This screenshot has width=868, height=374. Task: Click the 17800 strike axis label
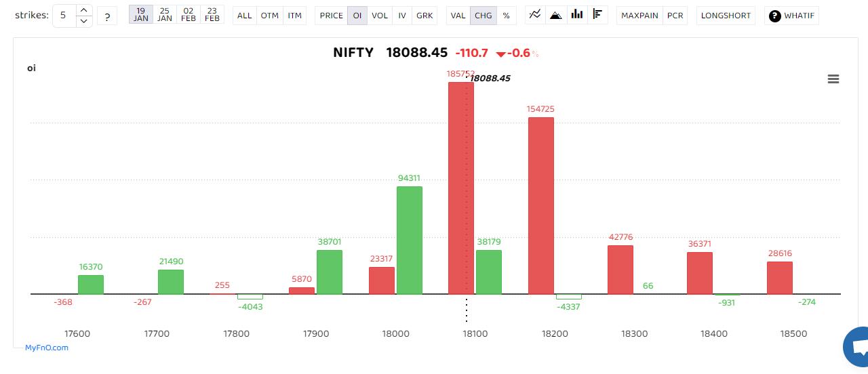(x=237, y=334)
